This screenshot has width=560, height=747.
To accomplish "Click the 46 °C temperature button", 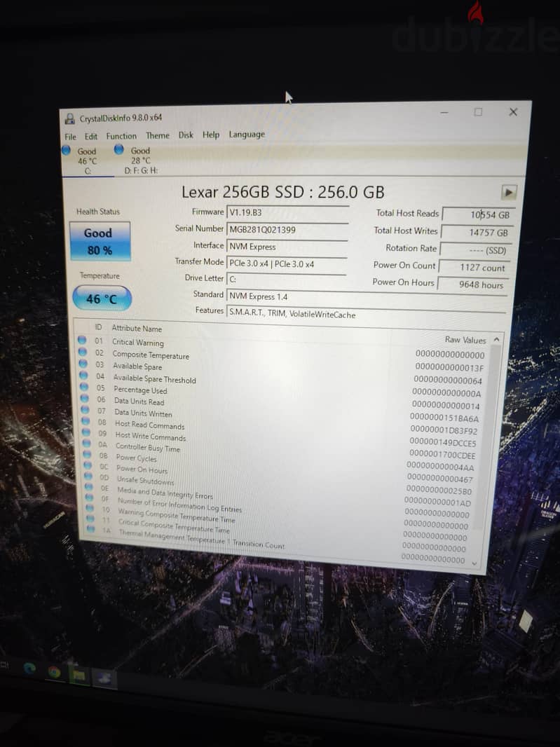I will [x=102, y=299].
